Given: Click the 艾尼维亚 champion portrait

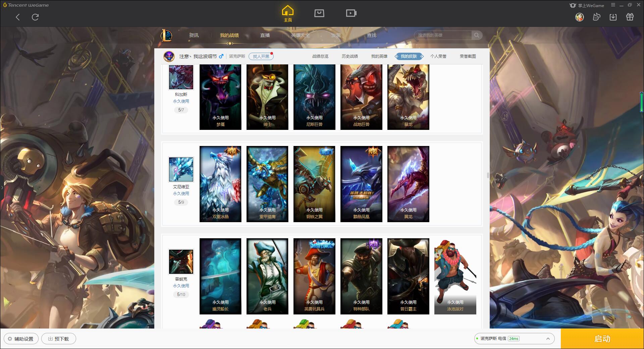Looking at the screenshot, I should click(x=181, y=169).
